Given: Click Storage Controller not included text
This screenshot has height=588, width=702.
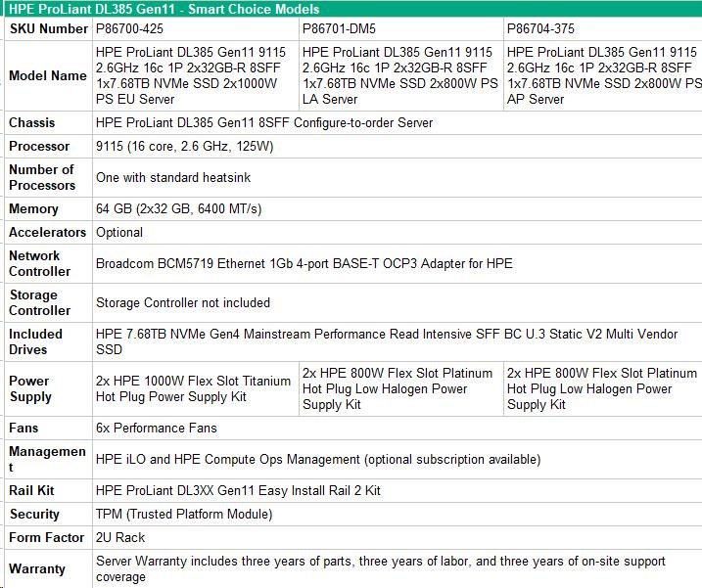Looking at the screenshot, I should click(183, 303).
